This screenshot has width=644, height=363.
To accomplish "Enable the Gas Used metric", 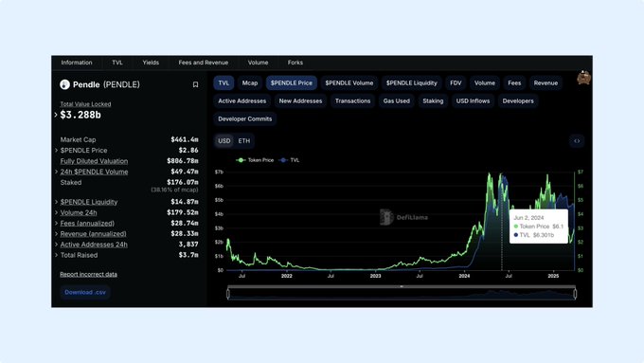I will (x=396, y=101).
